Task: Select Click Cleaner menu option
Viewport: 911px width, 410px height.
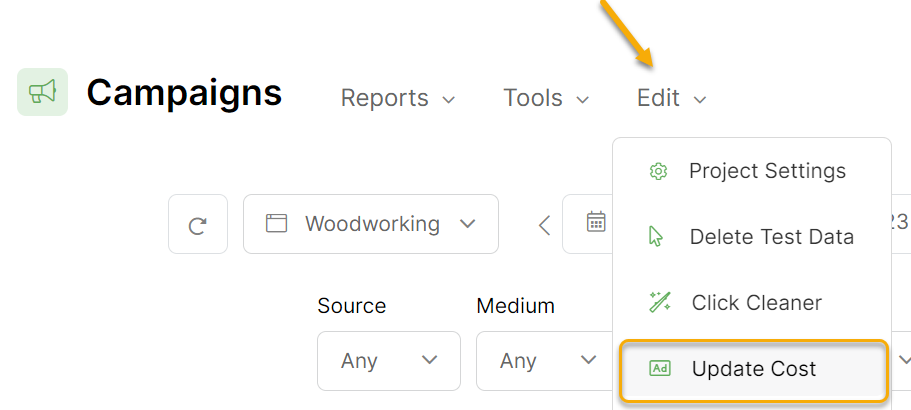Action: [756, 303]
